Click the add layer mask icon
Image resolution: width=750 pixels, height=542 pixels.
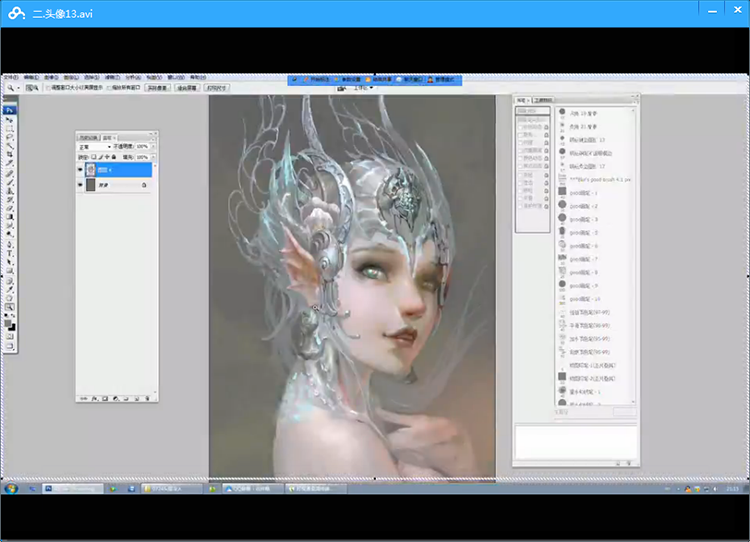pyautogui.click(x=105, y=398)
